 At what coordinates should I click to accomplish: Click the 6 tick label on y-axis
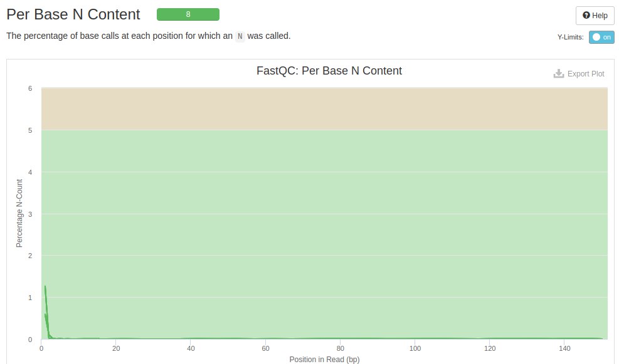pos(29,88)
